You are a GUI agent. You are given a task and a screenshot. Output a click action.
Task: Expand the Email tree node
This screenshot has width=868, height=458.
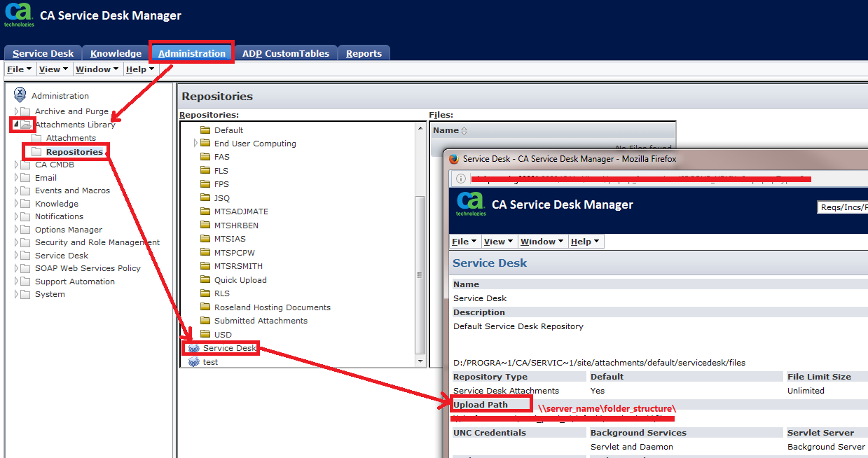coord(17,178)
